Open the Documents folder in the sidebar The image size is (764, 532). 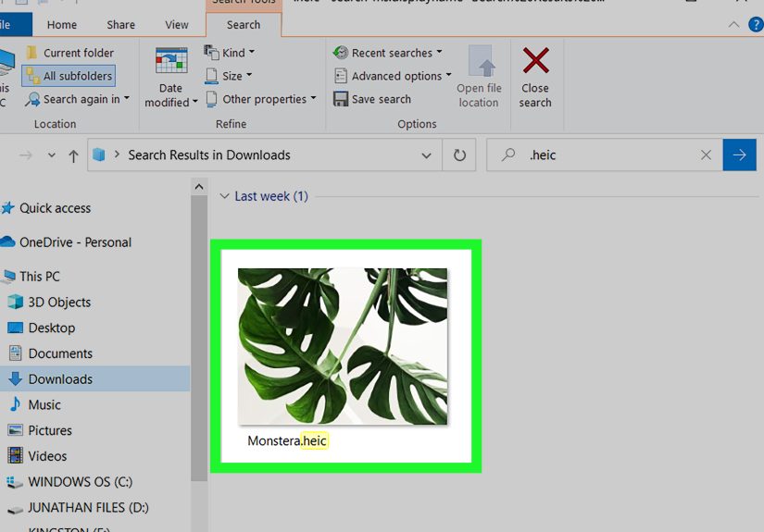[x=60, y=353]
